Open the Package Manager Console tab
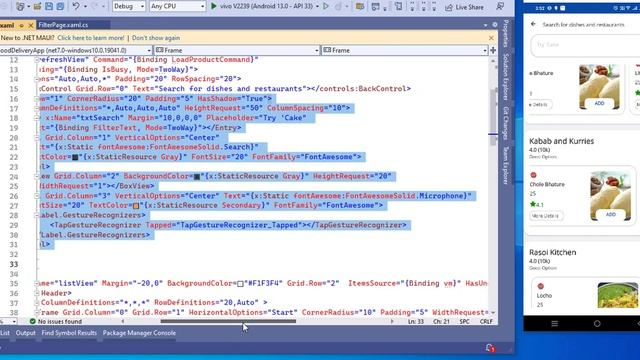This screenshot has height=360, width=640. [139, 333]
